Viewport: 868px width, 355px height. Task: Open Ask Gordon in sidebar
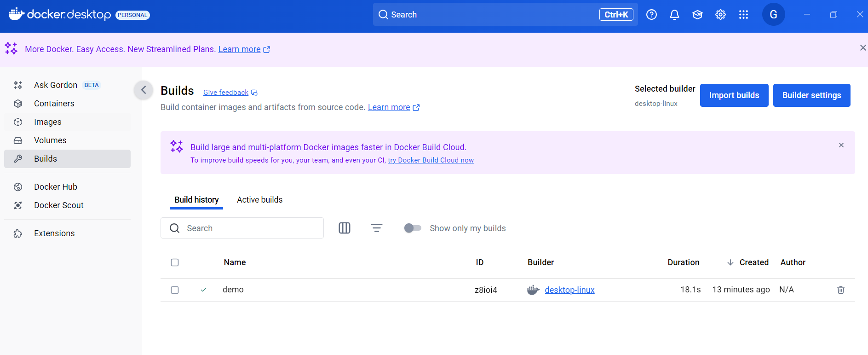click(67, 85)
